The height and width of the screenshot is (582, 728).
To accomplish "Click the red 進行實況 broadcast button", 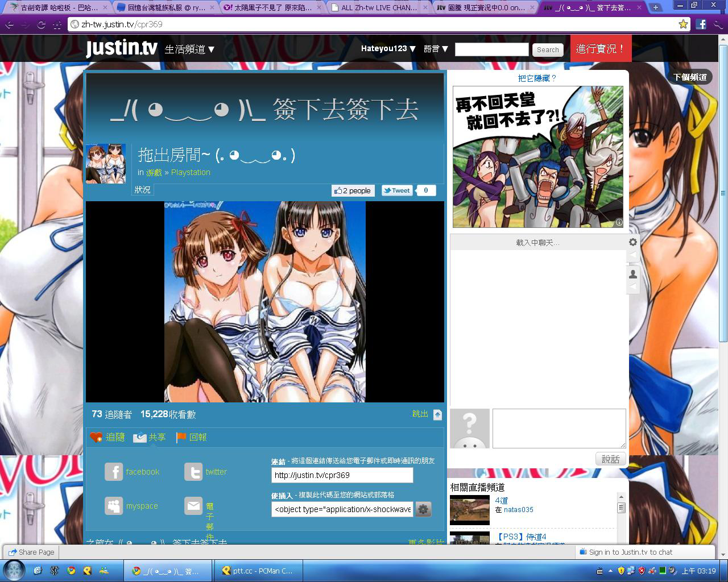I will [x=601, y=49].
